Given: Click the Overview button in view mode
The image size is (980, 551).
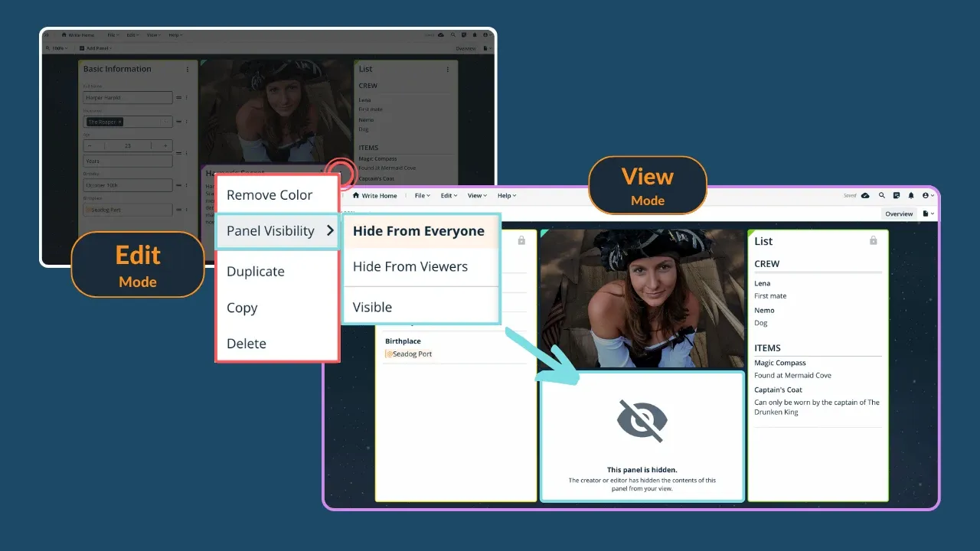Looking at the screenshot, I should [899, 214].
